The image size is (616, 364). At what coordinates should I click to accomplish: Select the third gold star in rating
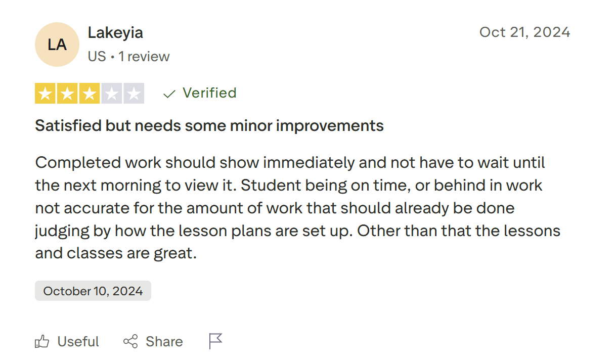(x=89, y=93)
